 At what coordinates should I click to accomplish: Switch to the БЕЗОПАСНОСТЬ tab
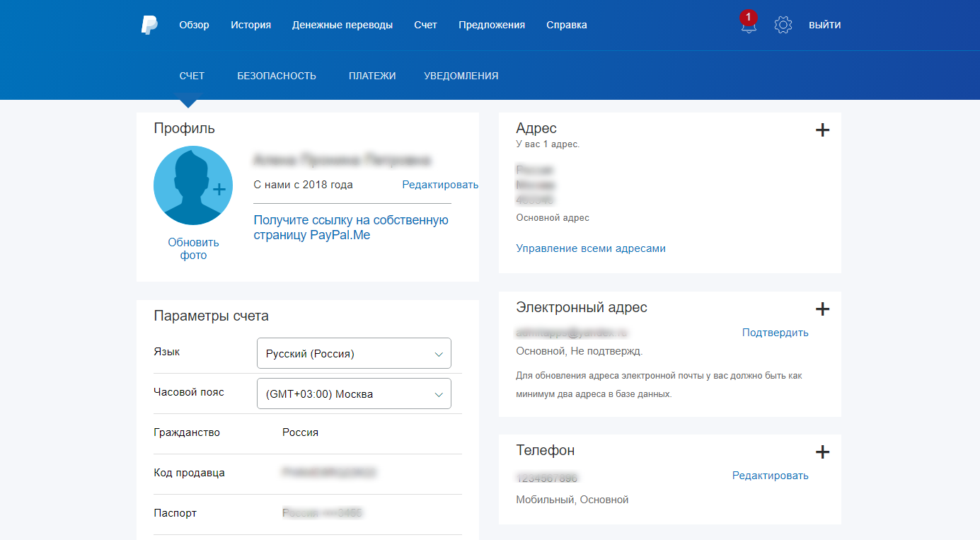(x=277, y=75)
